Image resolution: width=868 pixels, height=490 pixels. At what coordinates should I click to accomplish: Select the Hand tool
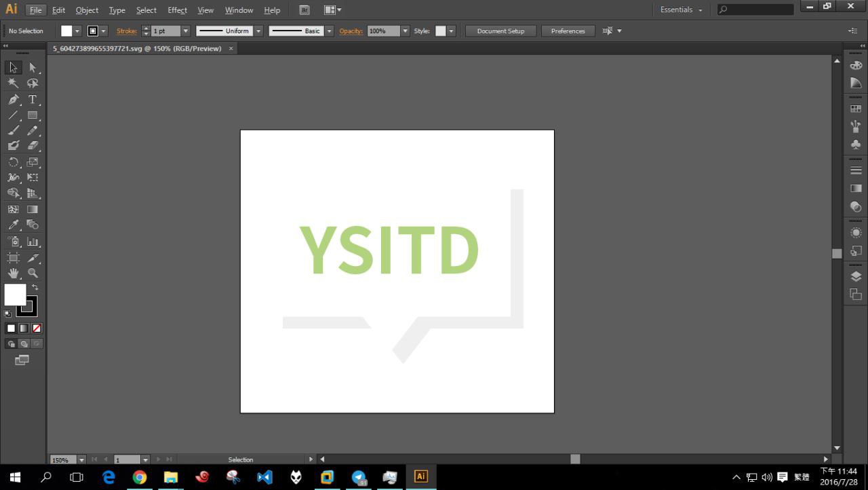tap(13, 273)
